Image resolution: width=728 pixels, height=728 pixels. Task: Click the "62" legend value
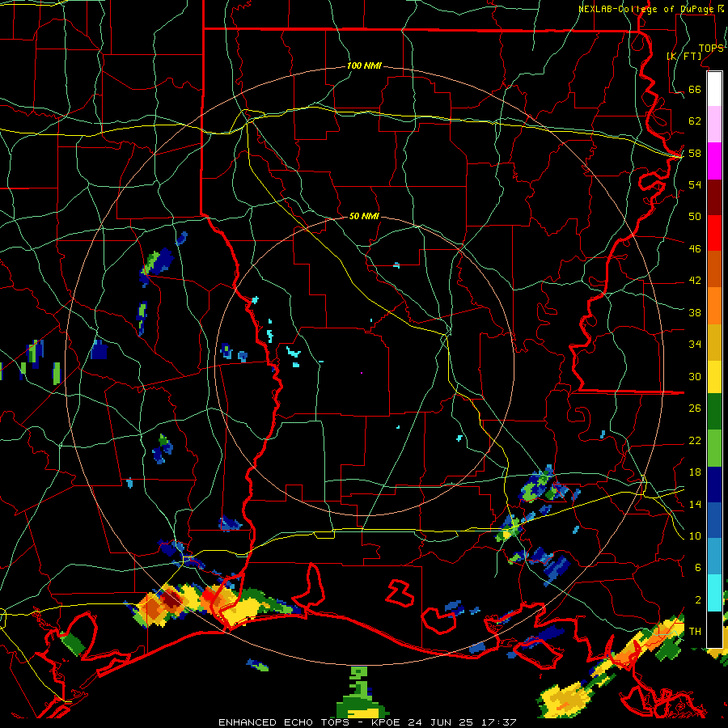695,121
